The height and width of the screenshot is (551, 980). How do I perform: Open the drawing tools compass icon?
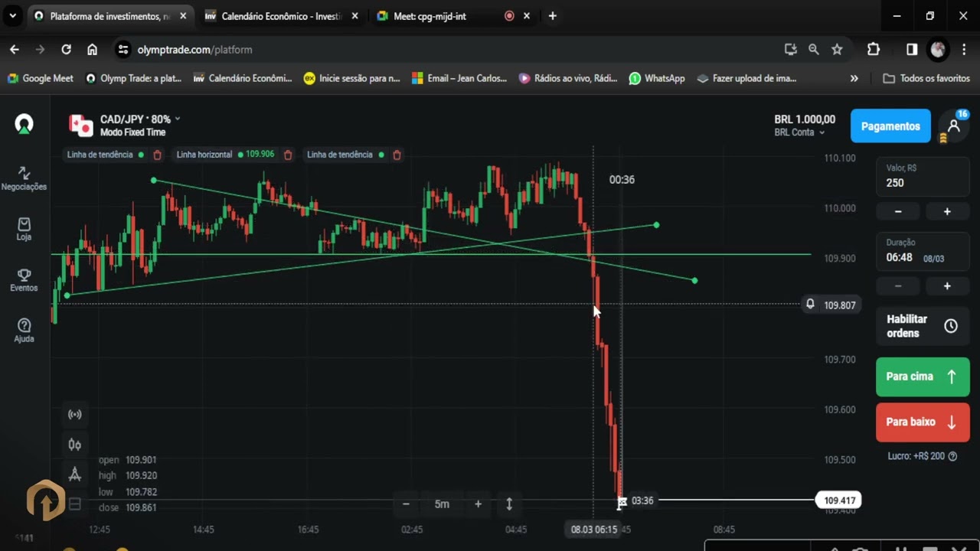point(75,474)
